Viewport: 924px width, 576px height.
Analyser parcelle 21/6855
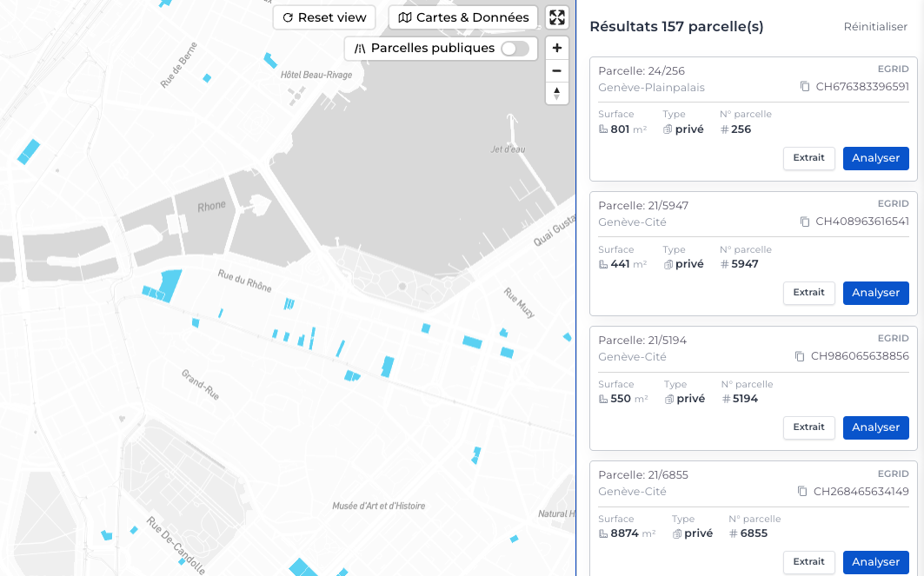pyautogui.click(x=875, y=562)
